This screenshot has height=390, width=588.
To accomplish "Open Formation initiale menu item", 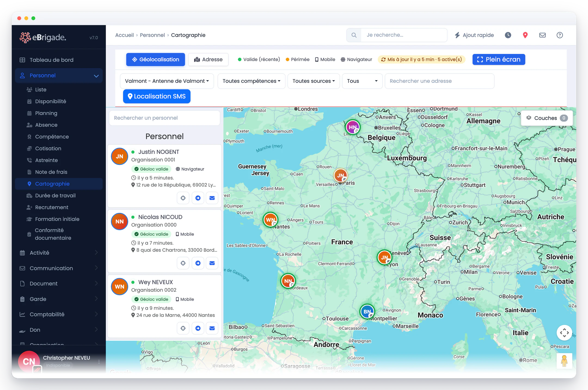I will [59, 219].
